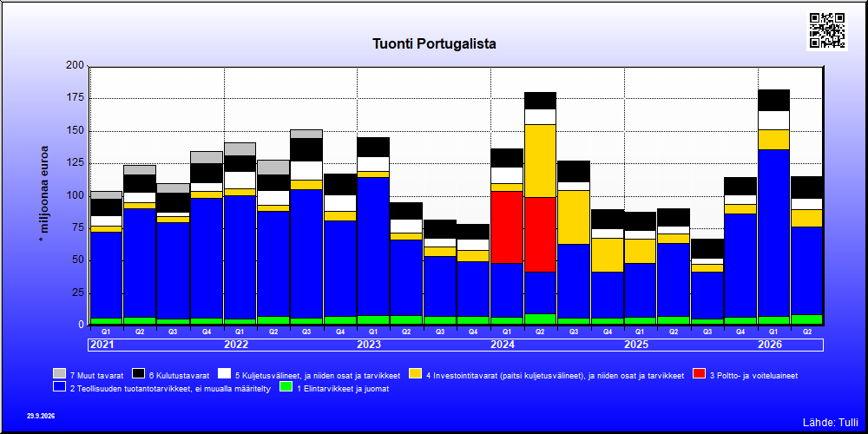This screenshot has width=868, height=434.
Task: Click the black segment of the 2025 Q3 bar
Action: [707, 249]
